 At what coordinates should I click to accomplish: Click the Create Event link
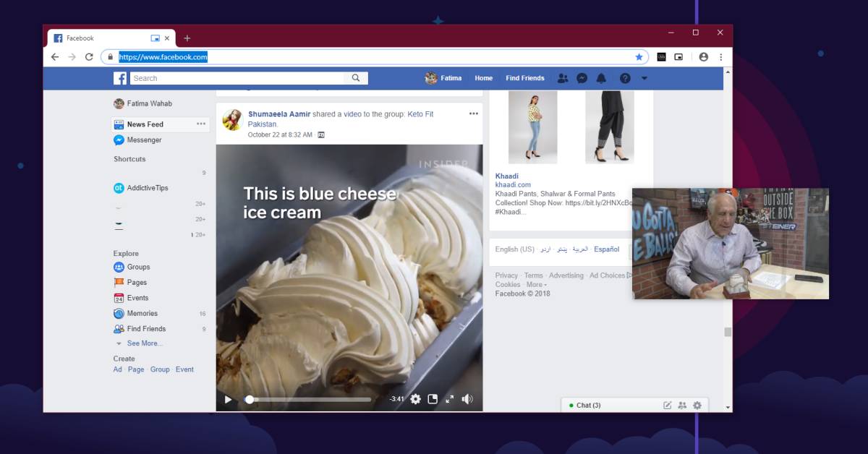[x=184, y=369]
